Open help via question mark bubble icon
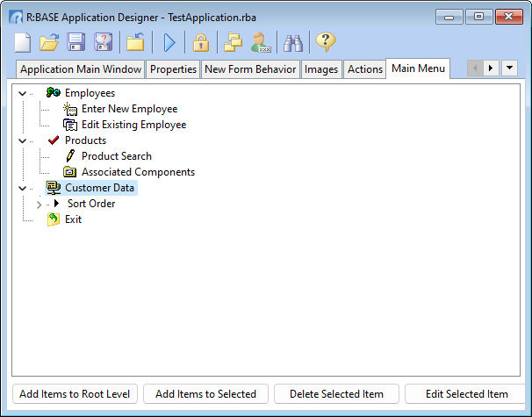Image resolution: width=532 pixels, height=417 pixels. click(326, 42)
